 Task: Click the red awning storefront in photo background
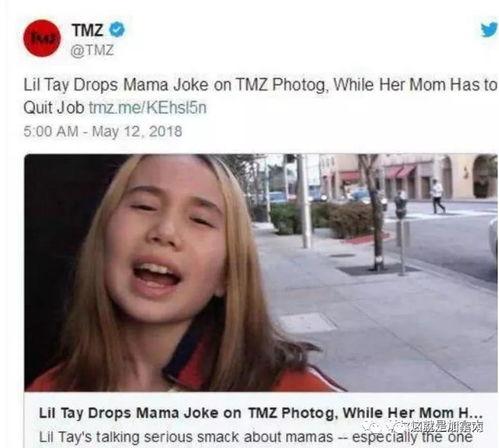tap(400, 171)
